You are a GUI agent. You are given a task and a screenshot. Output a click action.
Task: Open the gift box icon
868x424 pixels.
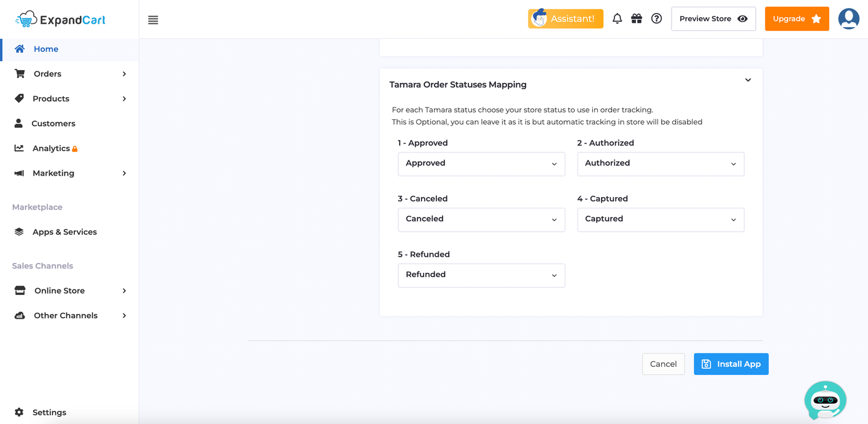click(637, 18)
